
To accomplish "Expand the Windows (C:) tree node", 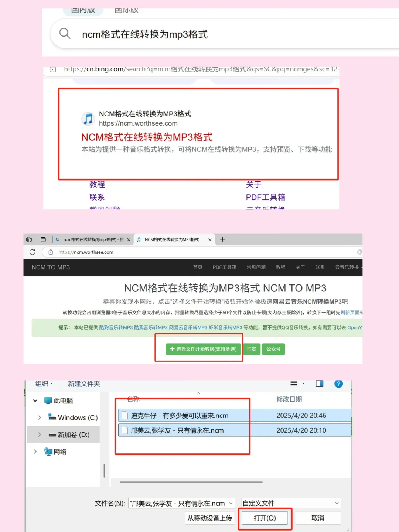I will point(40,417).
